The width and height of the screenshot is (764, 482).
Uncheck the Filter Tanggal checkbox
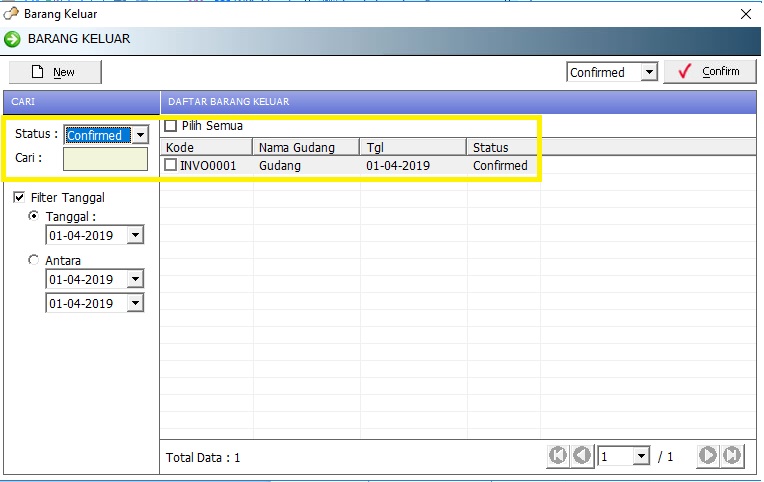click(20, 198)
